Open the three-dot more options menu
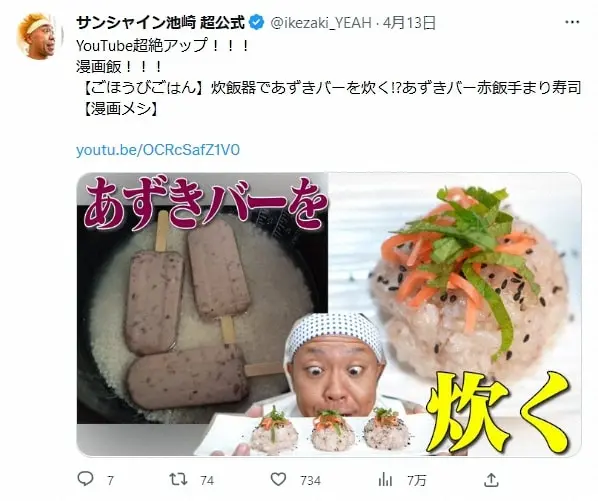The height and width of the screenshot is (501, 598). point(572,22)
